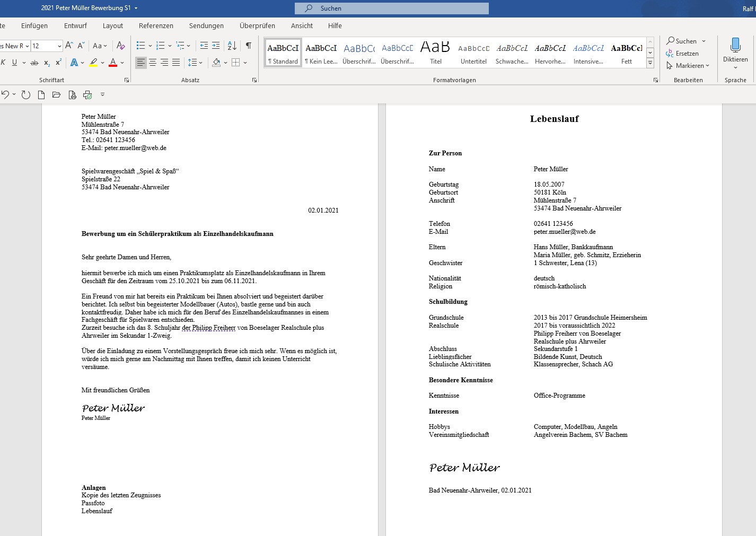Shrink font size with the smaller A icon

[x=81, y=46]
